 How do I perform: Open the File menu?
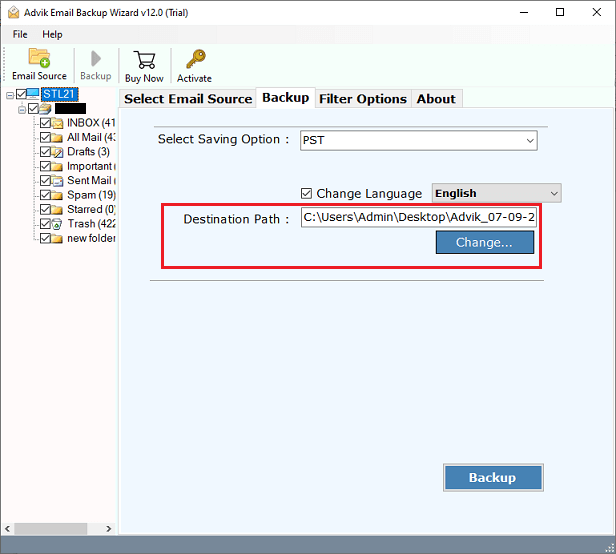pos(20,35)
